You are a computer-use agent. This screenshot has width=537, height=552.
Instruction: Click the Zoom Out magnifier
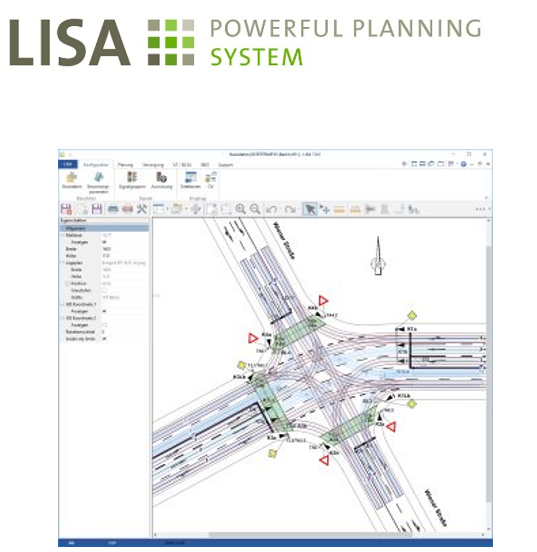tap(255, 209)
